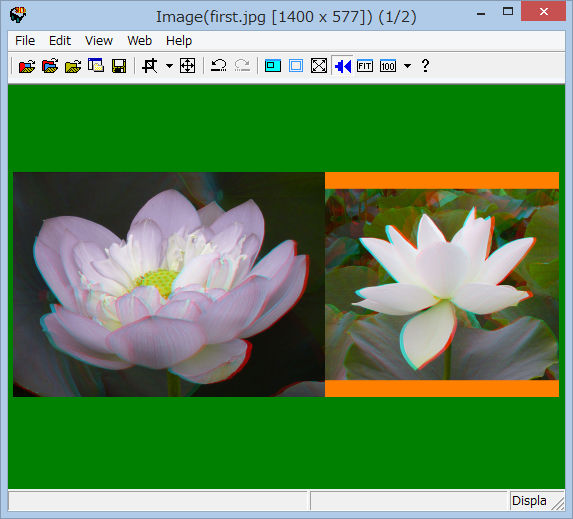This screenshot has width=573, height=519.
Task: Click the window-with-folder toolbar icon
Action: pos(96,66)
